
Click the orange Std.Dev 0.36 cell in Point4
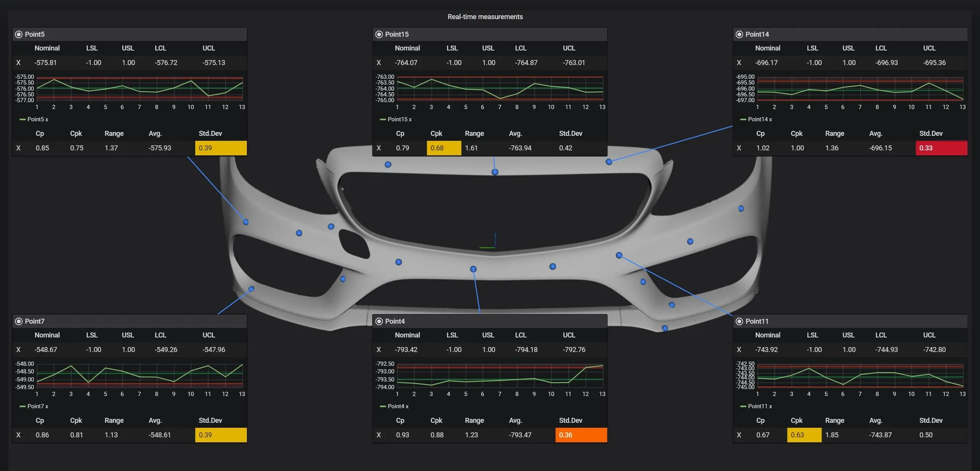[581, 435]
